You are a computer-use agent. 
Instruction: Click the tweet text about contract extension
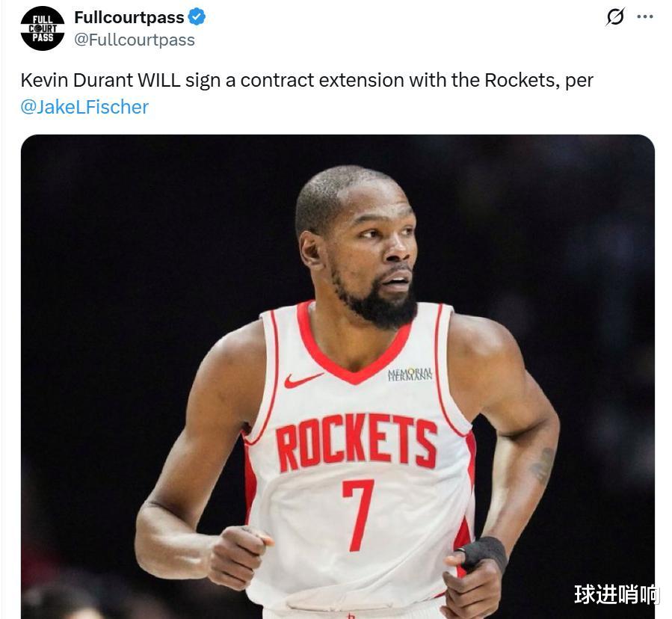pos(307,93)
